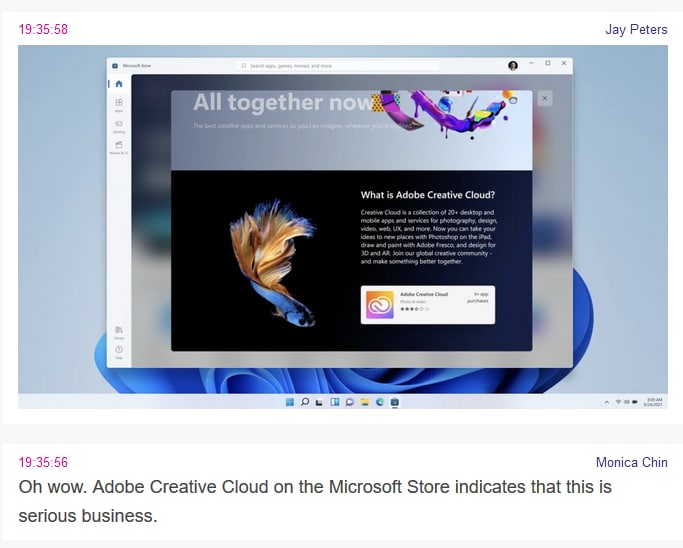Image resolution: width=683 pixels, height=548 pixels.
Task: Click the Adobe Creative Cloud logo icon
Action: pyautogui.click(x=380, y=305)
